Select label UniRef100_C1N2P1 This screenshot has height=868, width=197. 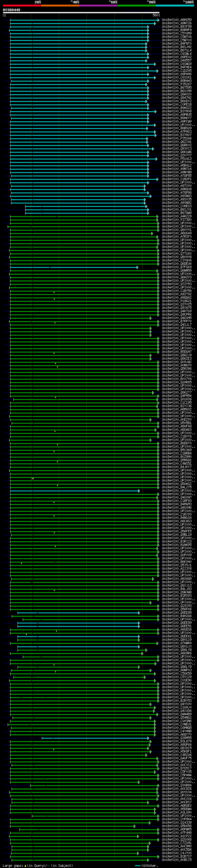point(177,179)
